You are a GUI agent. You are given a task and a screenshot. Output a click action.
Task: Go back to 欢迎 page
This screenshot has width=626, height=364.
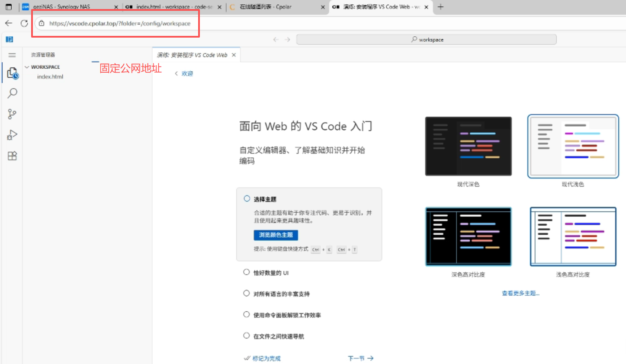184,74
